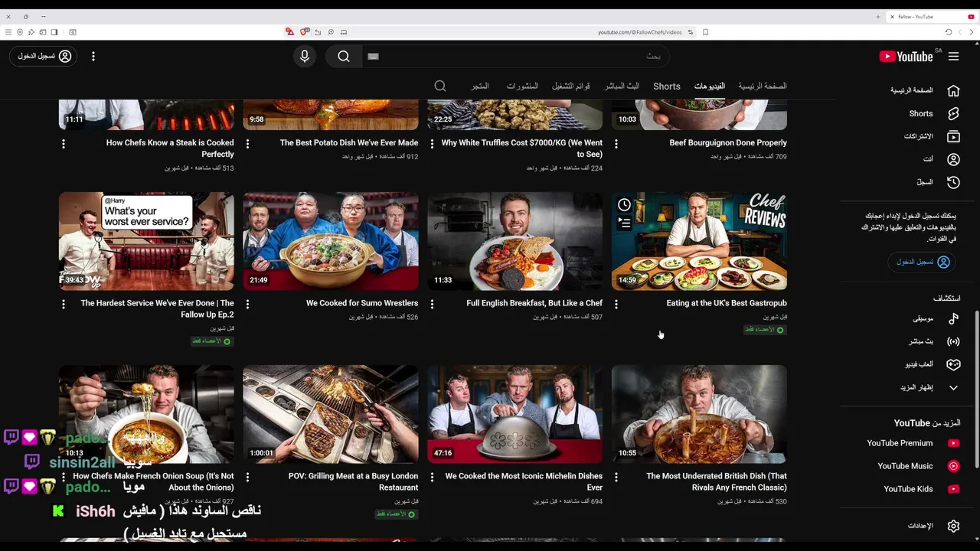This screenshot has width=980, height=551.
Task: Open the Music explore category icon
Action: tap(953, 318)
